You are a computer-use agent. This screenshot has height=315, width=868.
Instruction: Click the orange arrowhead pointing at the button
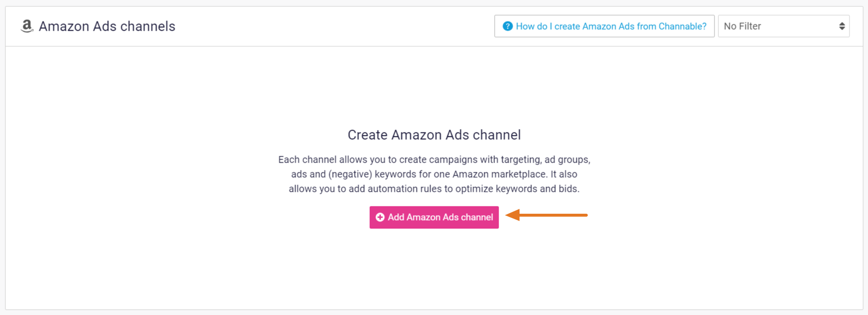[513, 215]
